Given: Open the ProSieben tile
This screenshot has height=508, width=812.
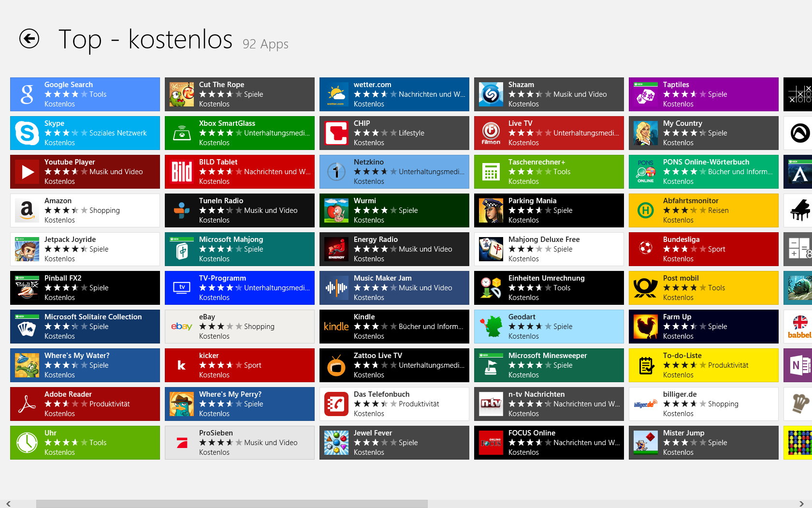Looking at the screenshot, I should coord(240,443).
